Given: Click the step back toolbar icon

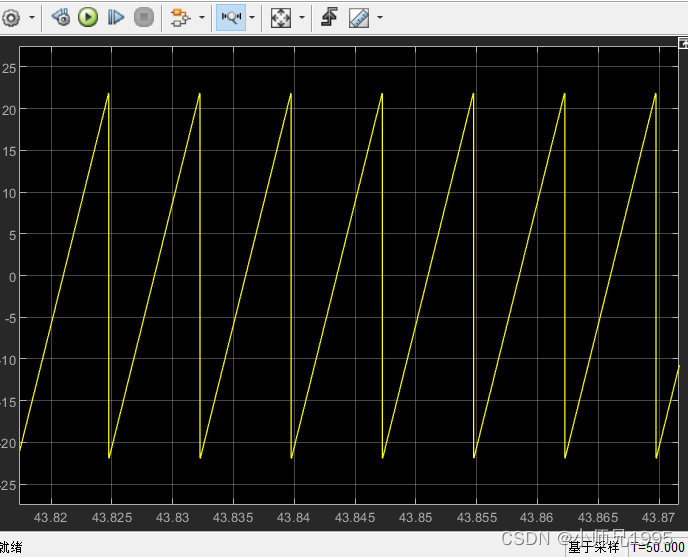Looking at the screenshot, I should coord(61,18).
